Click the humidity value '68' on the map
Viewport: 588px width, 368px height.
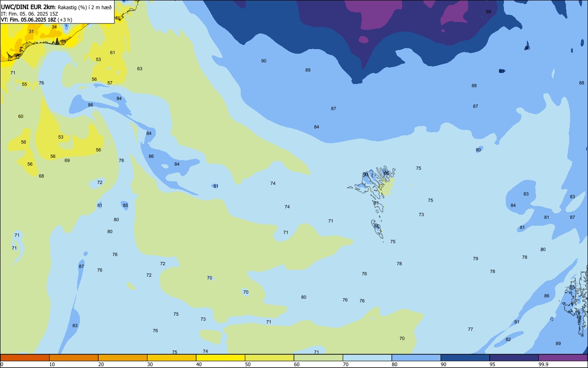point(41,176)
